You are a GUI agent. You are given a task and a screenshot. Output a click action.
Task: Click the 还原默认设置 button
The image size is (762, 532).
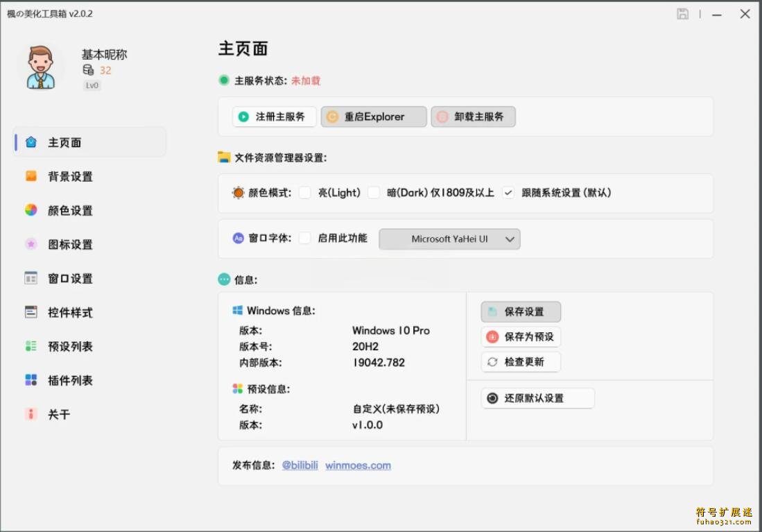point(537,398)
